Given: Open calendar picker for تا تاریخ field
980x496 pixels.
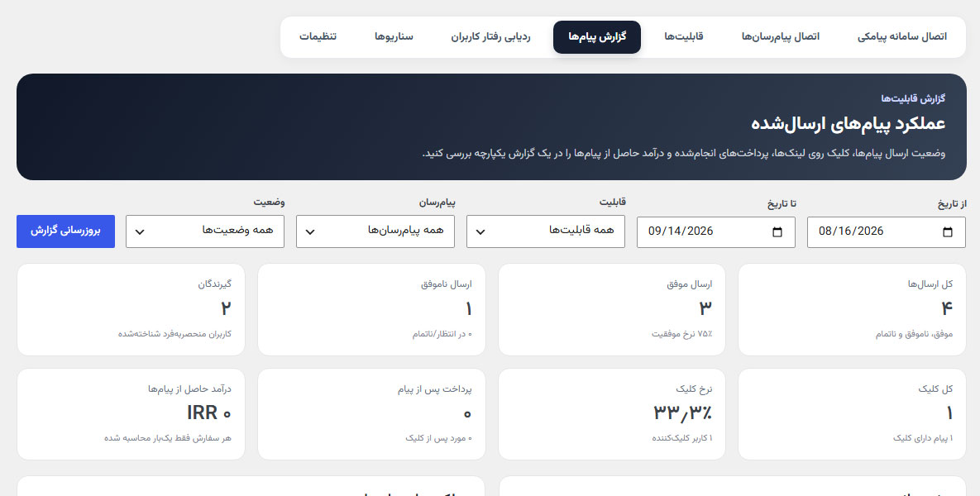Looking at the screenshot, I should click(777, 231).
